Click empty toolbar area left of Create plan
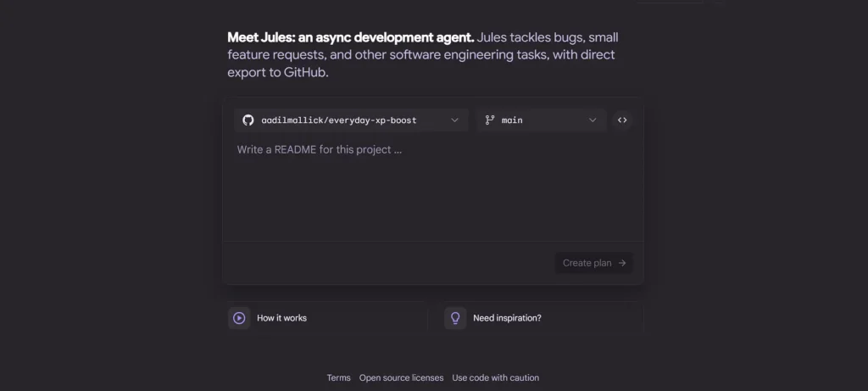The image size is (868, 391). coord(381,263)
